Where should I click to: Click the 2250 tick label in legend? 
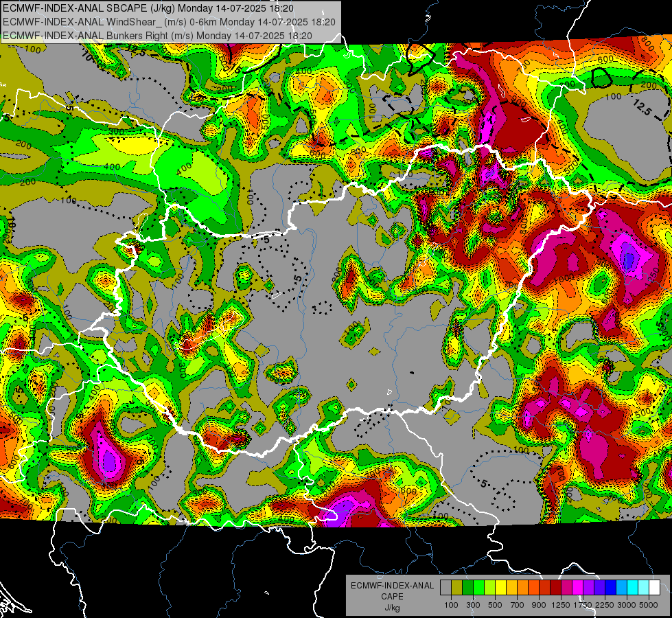tap(604, 605)
